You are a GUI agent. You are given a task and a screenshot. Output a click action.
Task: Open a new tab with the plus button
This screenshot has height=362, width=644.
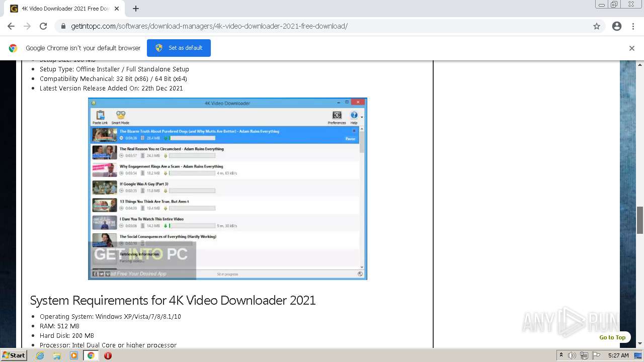(x=136, y=9)
